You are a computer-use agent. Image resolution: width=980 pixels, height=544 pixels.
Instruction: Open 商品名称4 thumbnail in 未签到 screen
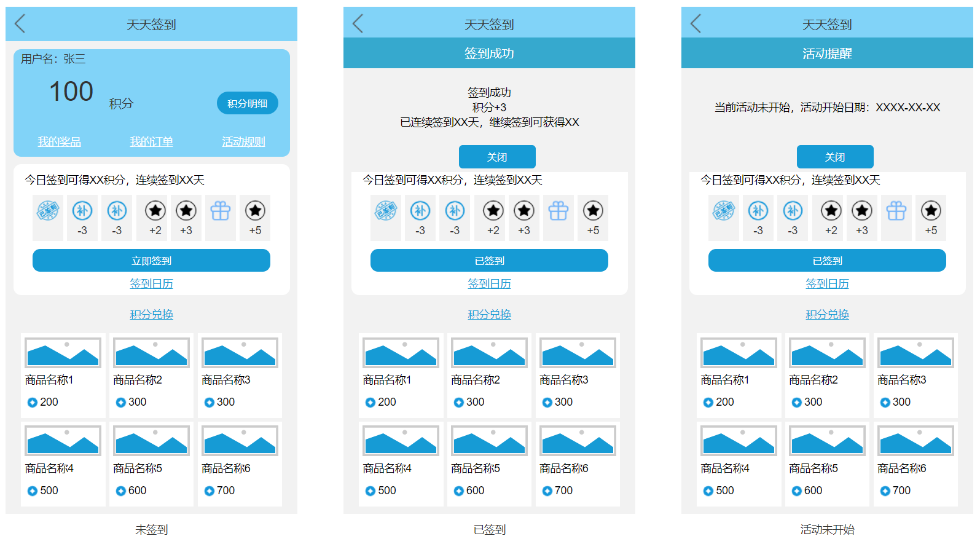[x=63, y=441]
